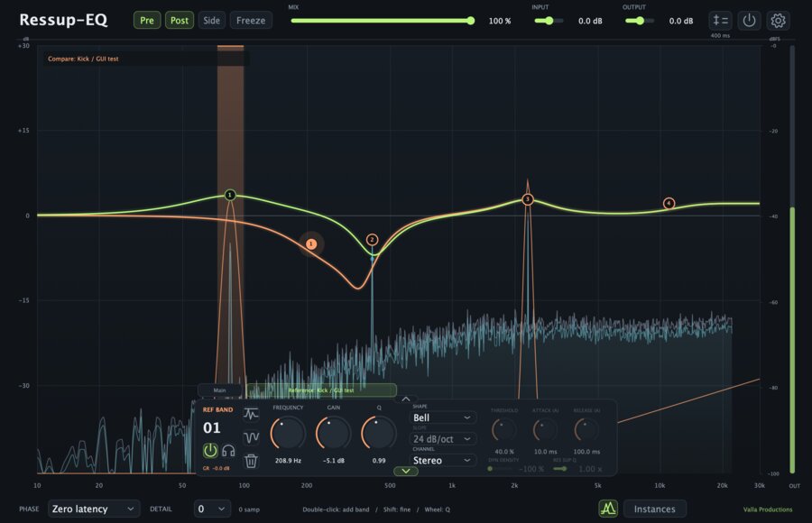Click the Release knob
The width and height of the screenshot is (812, 523).
pos(586,430)
